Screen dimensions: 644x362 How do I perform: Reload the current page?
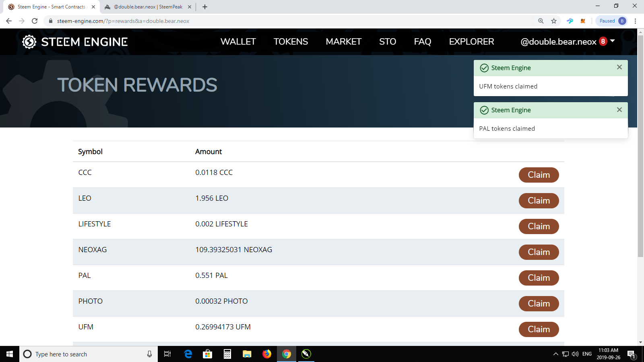click(35, 21)
